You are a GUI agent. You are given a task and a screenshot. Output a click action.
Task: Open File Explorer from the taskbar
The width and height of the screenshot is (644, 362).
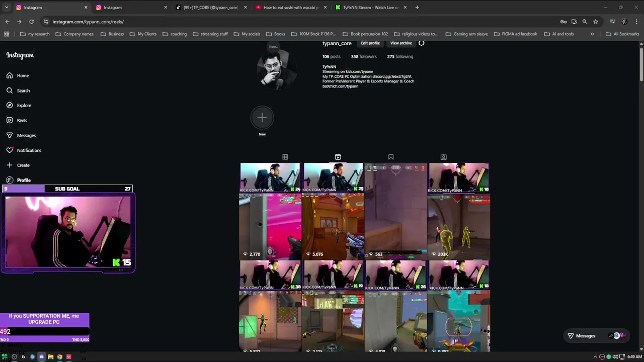click(50, 357)
